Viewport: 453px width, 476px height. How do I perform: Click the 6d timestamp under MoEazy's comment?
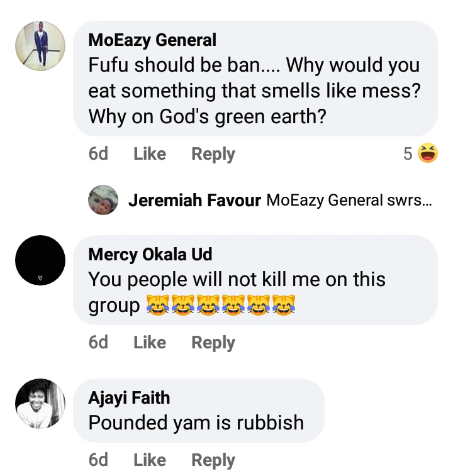point(98,154)
